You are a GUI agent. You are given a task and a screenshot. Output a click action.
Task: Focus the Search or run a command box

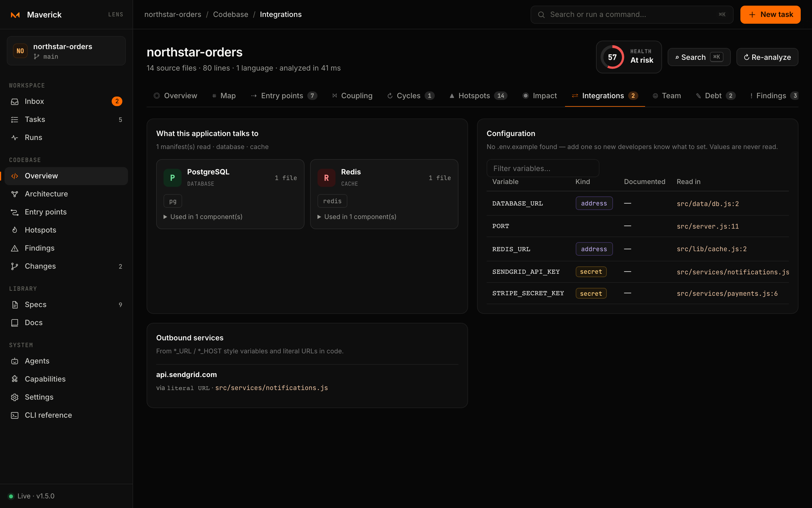[632, 15]
